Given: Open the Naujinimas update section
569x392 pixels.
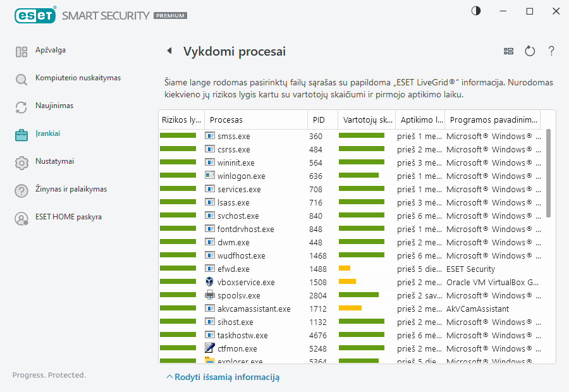Looking at the screenshot, I should [54, 106].
